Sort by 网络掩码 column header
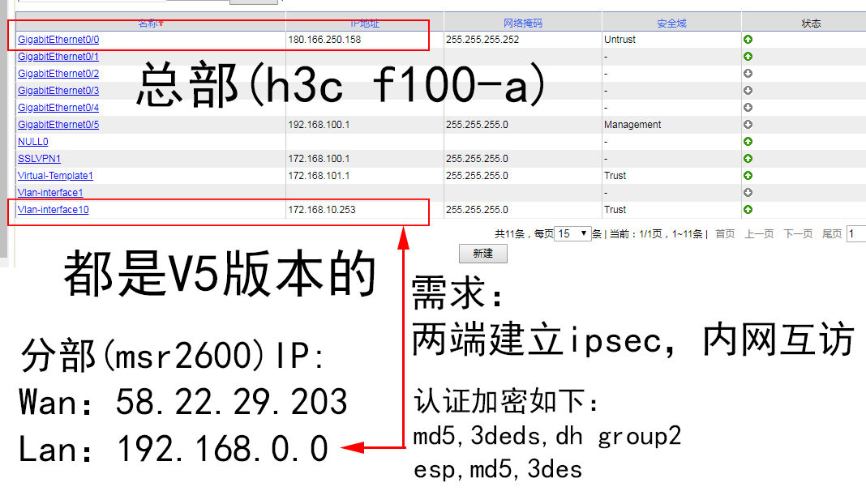 [522, 23]
